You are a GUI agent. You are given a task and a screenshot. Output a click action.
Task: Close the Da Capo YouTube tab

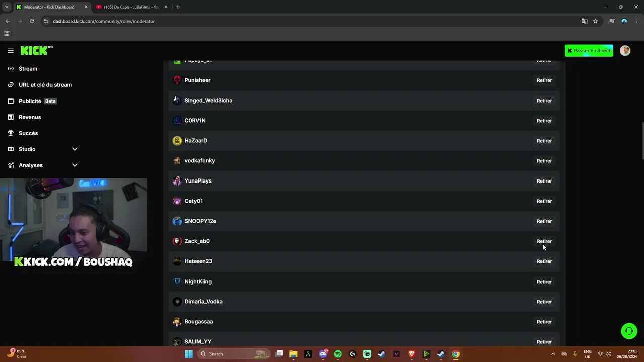[166, 7]
